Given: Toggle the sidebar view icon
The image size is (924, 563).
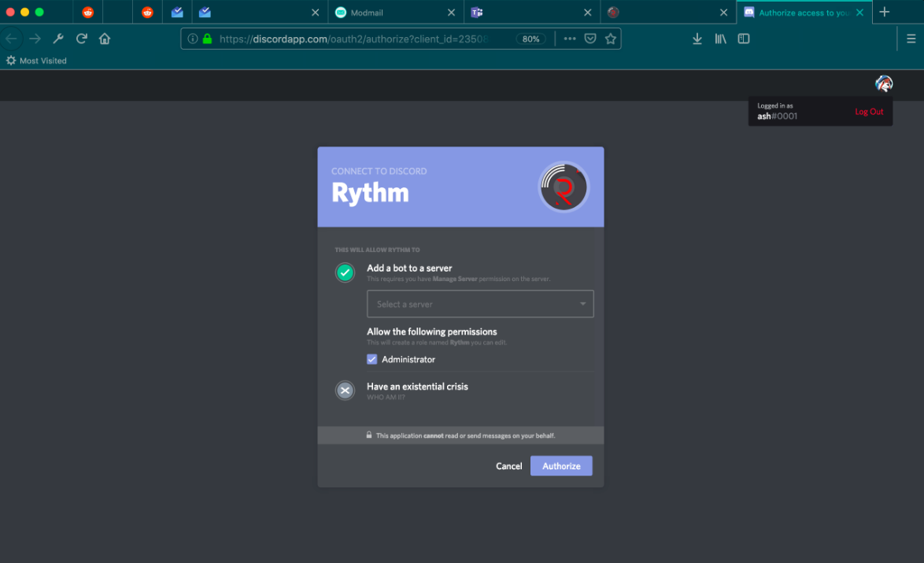Looking at the screenshot, I should tap(744, 39).
